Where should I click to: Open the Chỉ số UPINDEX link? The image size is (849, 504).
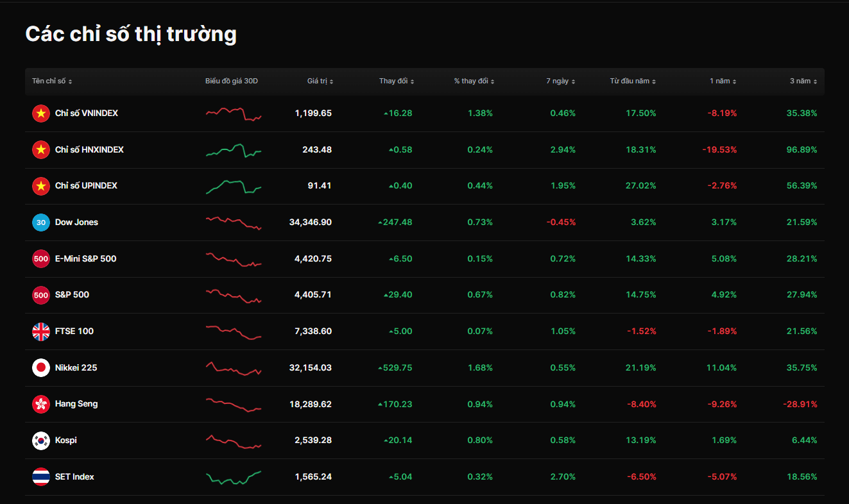86,186
